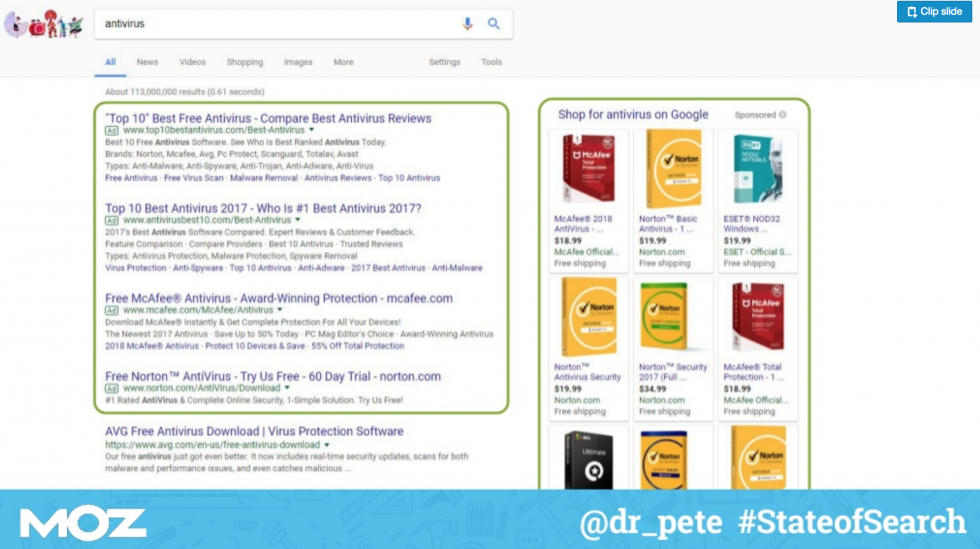Expand arrow beside top10bestantivirus.com URL
The width and height of the screenshot is (980, 549).
tap(311, 130)
